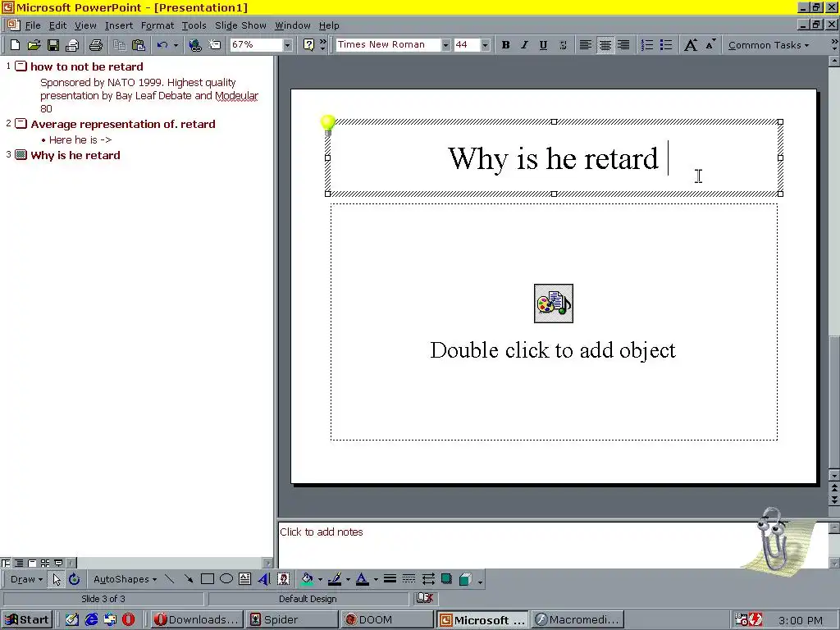Apply Font Color letter A swatch
The height and width of the screenshot is (630, 840).
click(363, 579)
